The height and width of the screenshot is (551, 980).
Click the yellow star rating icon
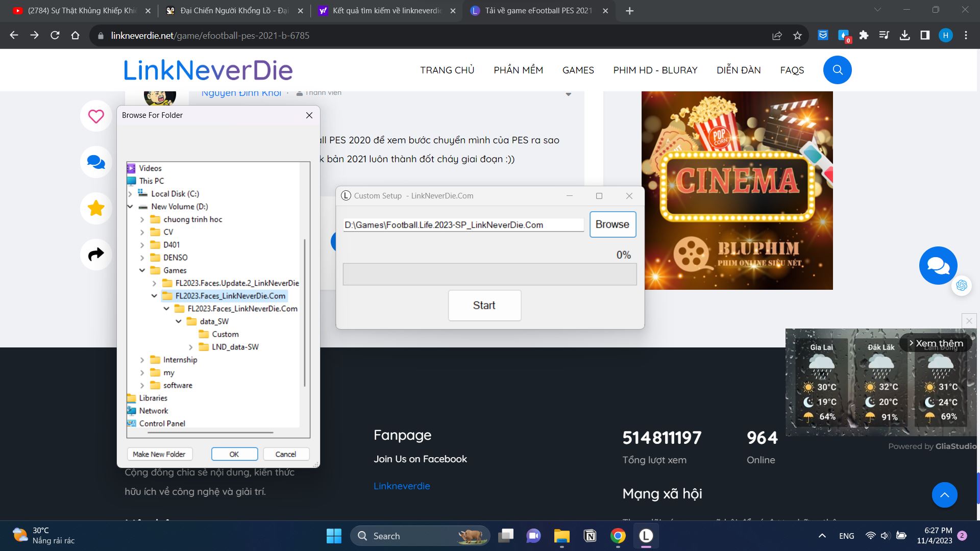pyautogui.click(x=96, y=208)
